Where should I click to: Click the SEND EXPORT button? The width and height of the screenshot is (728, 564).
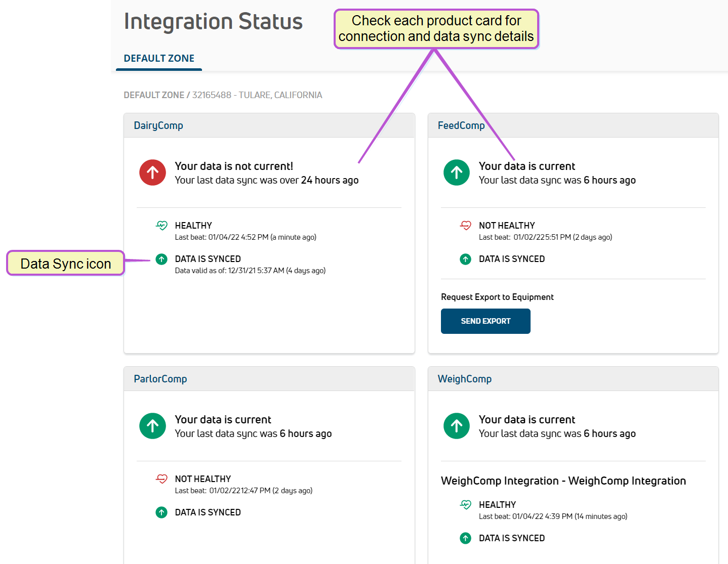point(486,321)
